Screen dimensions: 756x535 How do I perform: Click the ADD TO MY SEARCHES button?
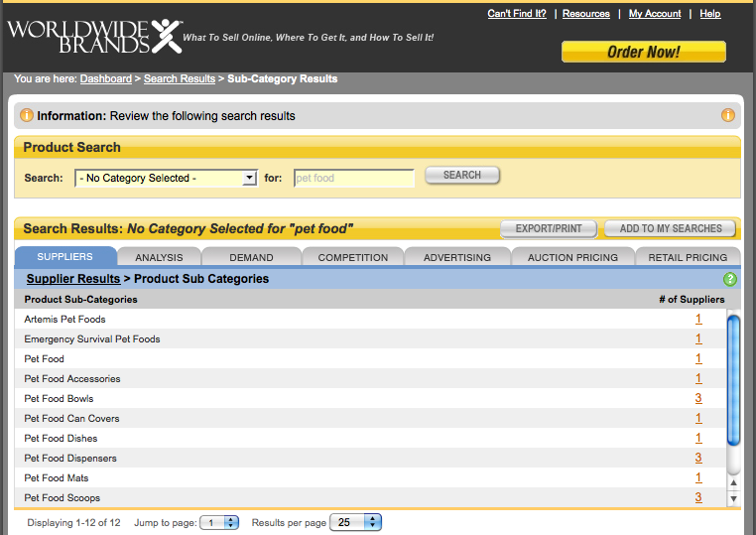(x=670, y=228)
